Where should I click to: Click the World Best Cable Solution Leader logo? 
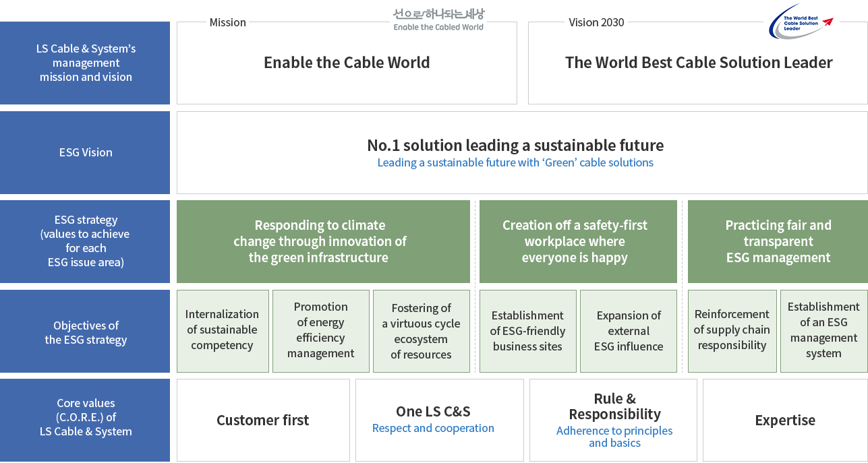point(801,22)
